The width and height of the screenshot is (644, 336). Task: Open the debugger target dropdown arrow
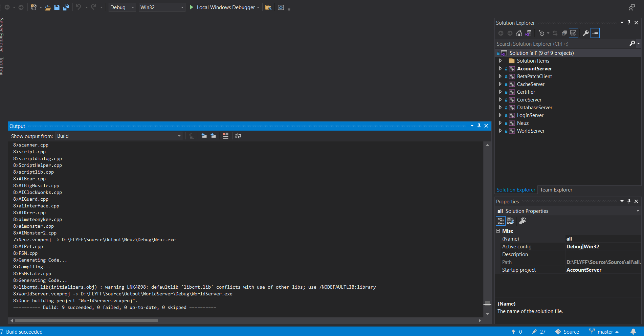click(x=258, y=7)
